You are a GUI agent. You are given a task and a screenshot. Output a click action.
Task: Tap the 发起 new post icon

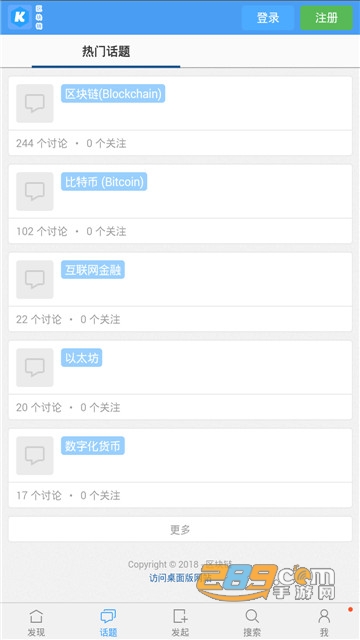180,616
